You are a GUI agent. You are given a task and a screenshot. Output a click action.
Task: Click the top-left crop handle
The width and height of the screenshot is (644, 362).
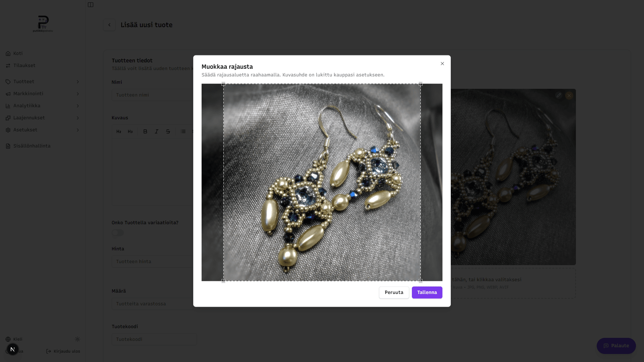(x=223, y=84)
